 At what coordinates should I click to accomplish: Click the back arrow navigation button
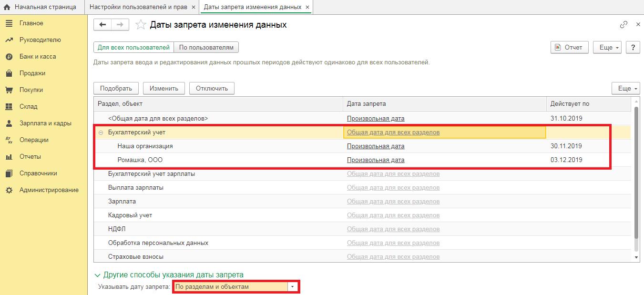click(102, 25)
